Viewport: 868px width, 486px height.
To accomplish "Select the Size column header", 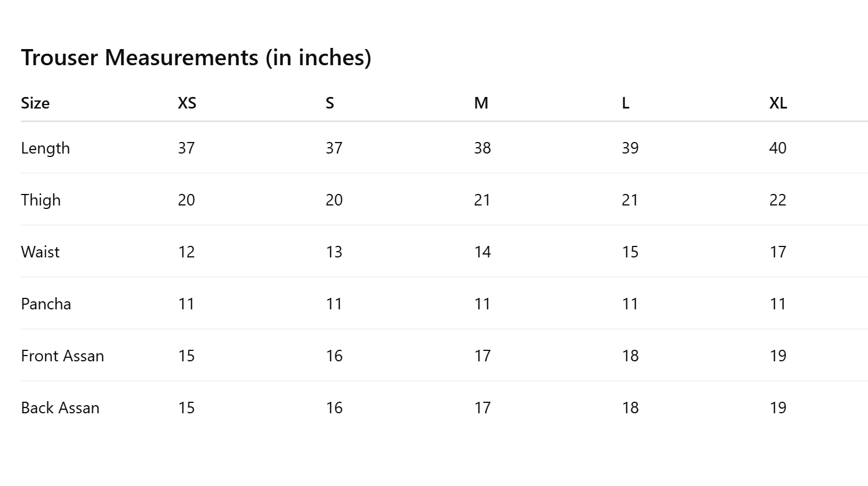I will coord(35,103).
